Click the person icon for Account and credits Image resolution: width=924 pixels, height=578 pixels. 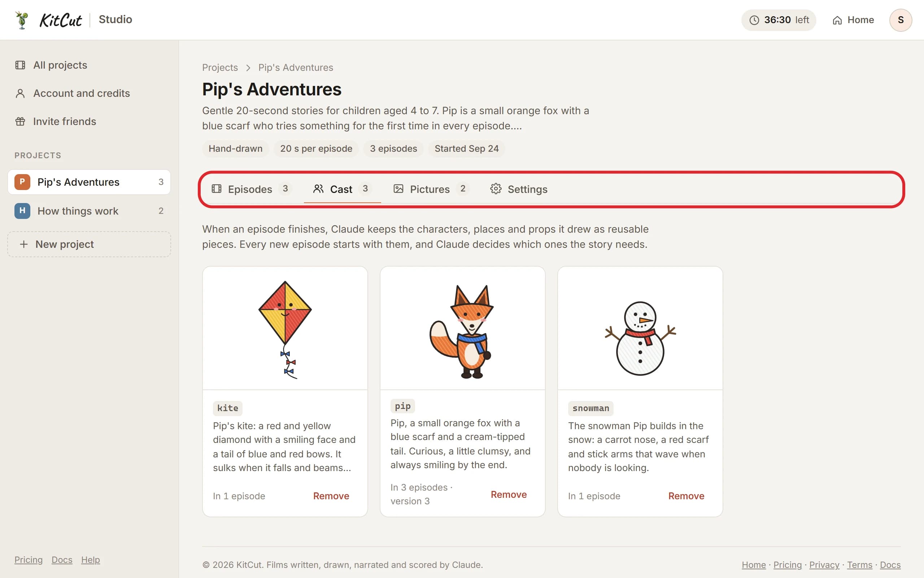[x=20, y=93]
